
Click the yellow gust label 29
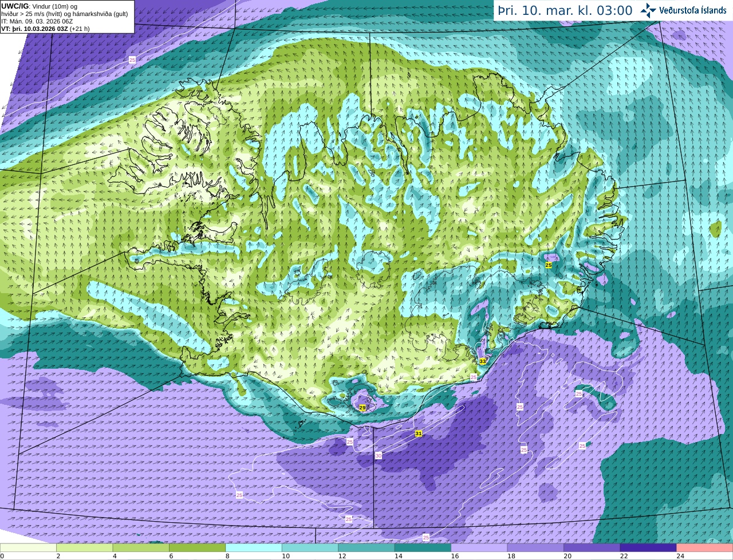coord(362,408)
